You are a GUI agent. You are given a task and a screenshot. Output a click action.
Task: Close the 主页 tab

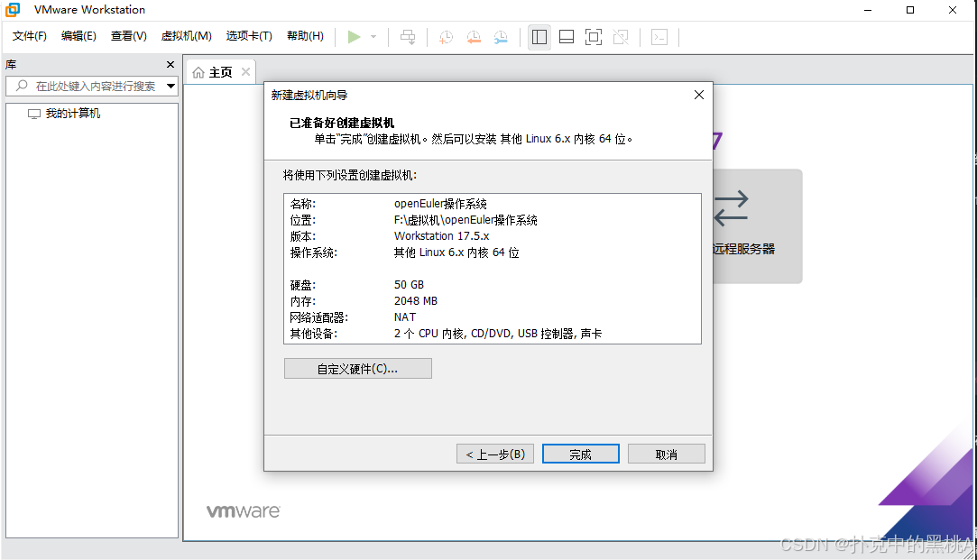(246, 71)
